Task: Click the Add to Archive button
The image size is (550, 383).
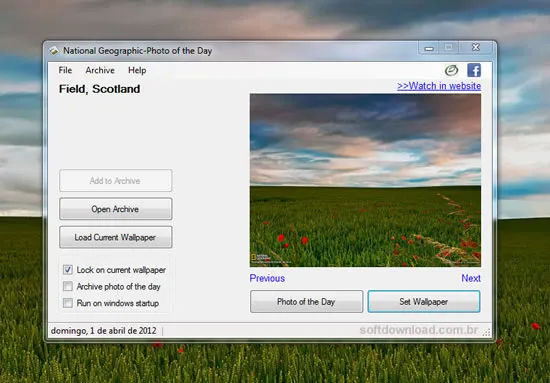Action: 115,181
